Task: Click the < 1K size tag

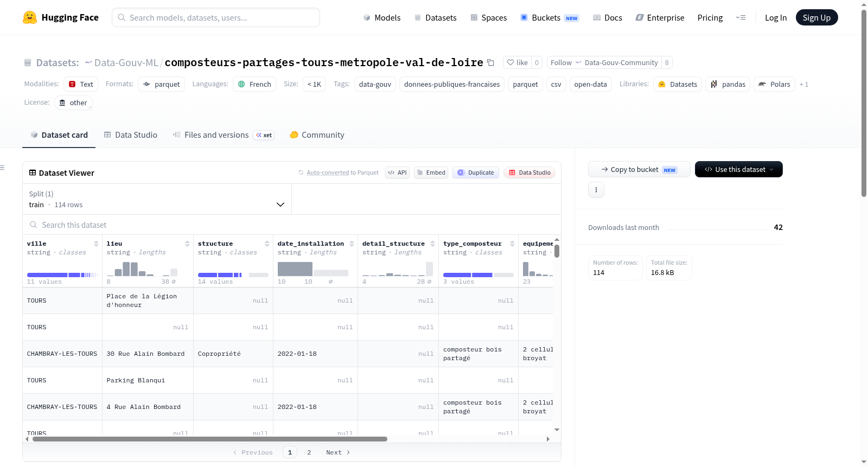Action: [x=314, y=84]
